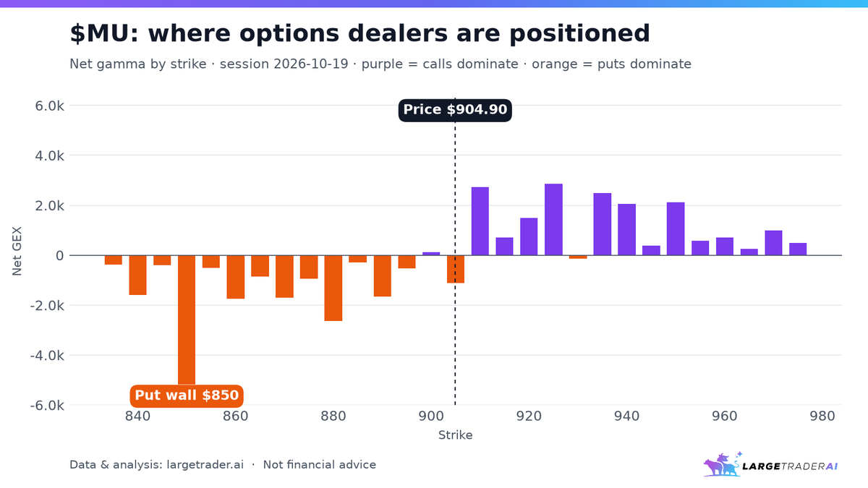Click the Put wall $850 label
This screenshot has width=868, height=488.
click(187, 395)
